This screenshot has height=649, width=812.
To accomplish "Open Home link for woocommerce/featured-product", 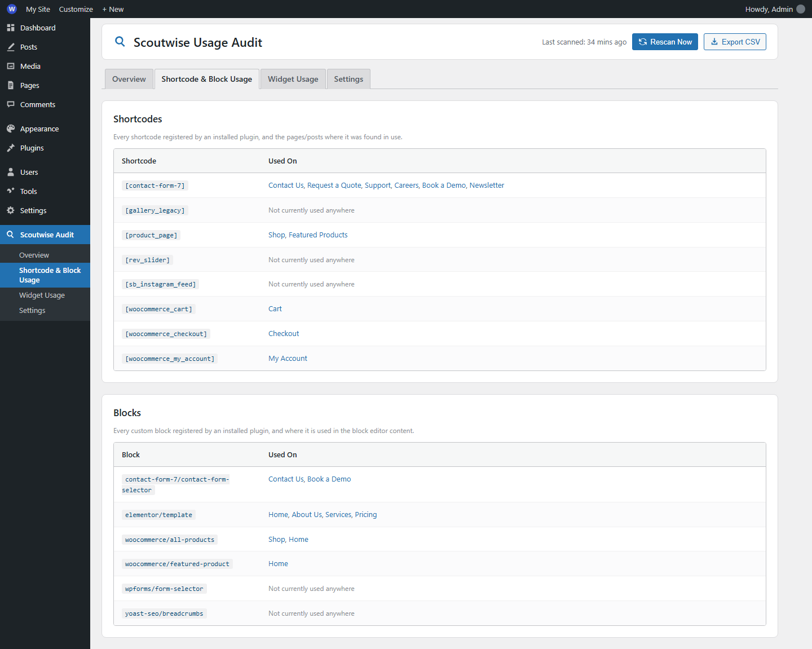I will pyautogui.click(x=278, y=563).
